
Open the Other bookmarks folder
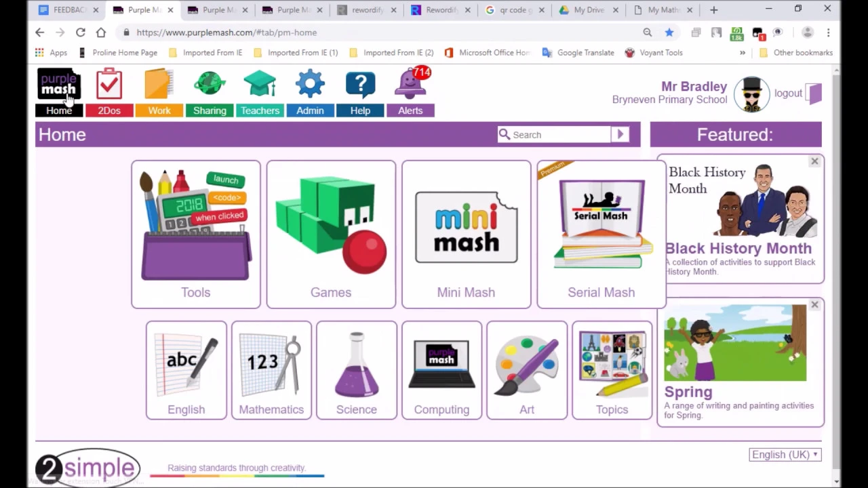[x=795, y=52]
